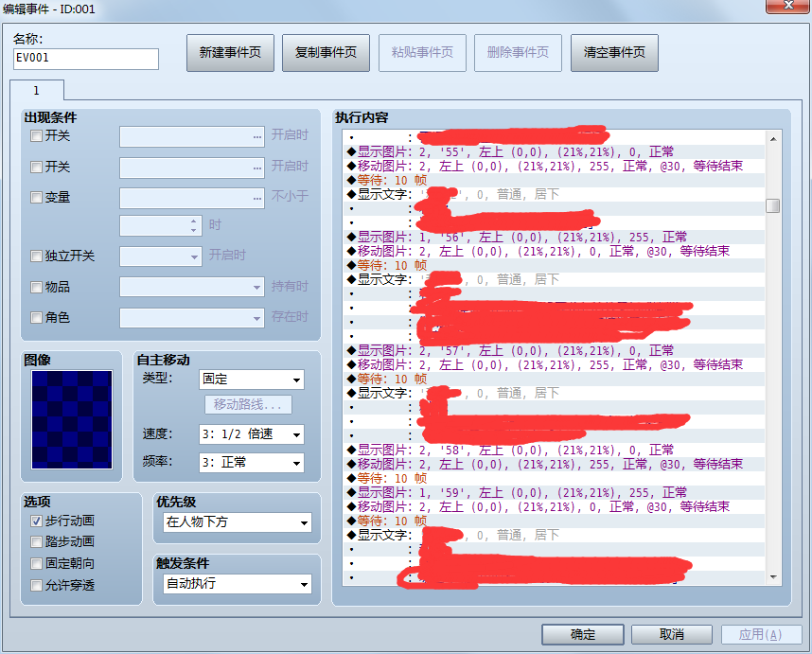Click the 名称 field containing EV001
Screen dimensions: 812x654
(x=86, y=59)
